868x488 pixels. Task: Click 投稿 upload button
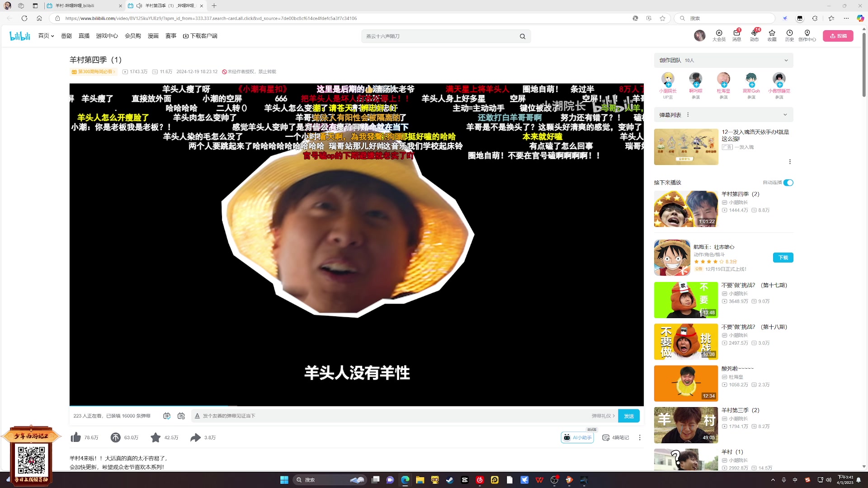tap(838, 36)
